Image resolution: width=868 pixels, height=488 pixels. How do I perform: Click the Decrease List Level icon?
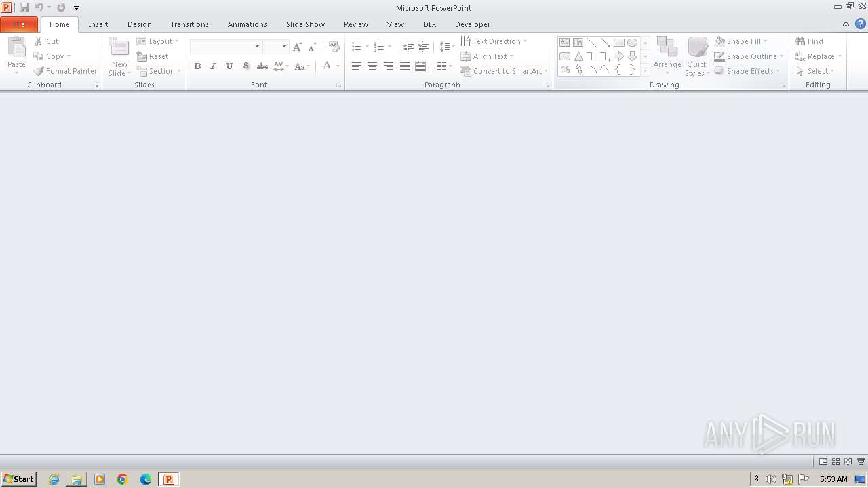408,47
